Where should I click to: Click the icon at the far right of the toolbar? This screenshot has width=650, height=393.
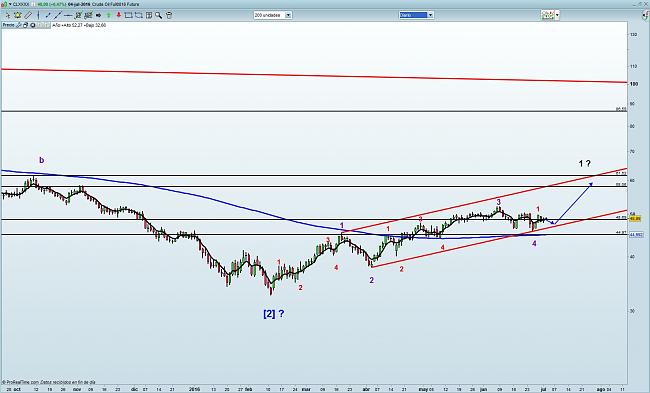pyautogui.click(x=645, y=15)
